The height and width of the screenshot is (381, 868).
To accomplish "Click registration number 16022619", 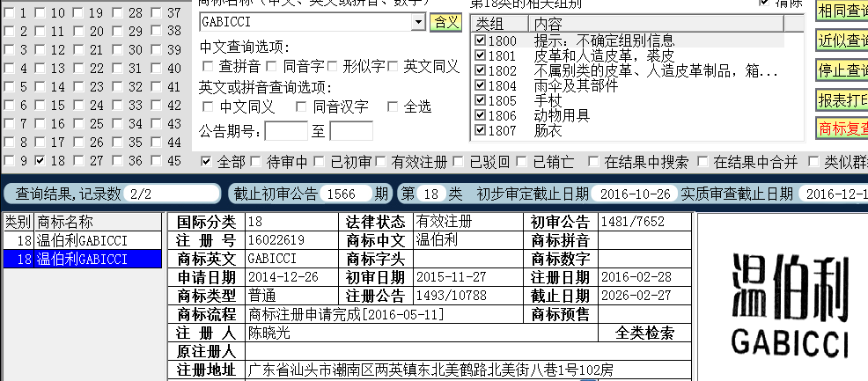I will 276,240.
